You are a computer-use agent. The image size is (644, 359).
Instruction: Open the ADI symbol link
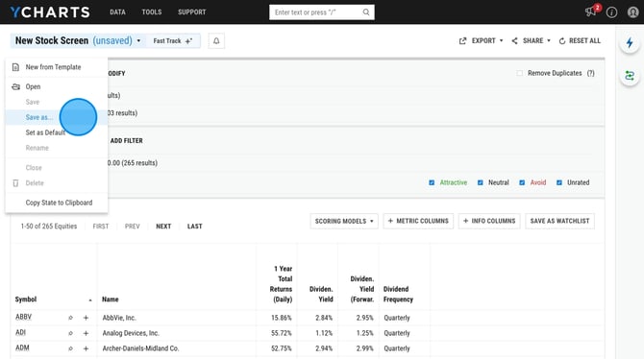(20, 333)
